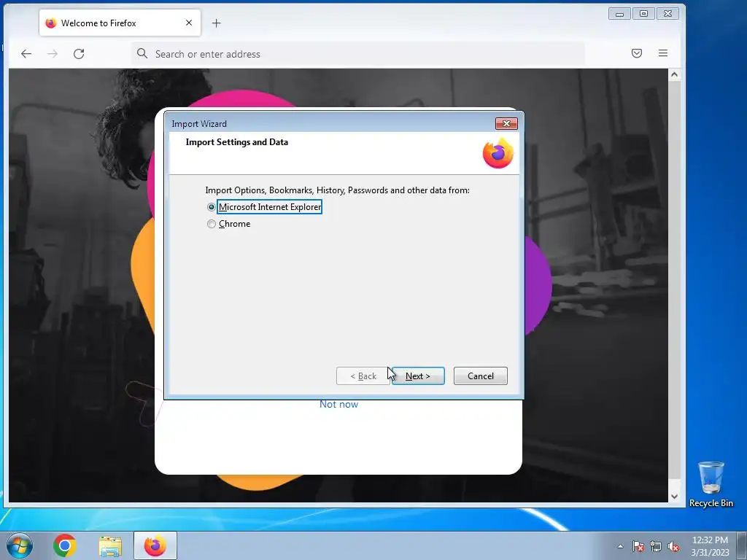Click the Firefox logo in Import Wizard
The width and height of the screenshot is (747, 560).
tap(498, 153)
